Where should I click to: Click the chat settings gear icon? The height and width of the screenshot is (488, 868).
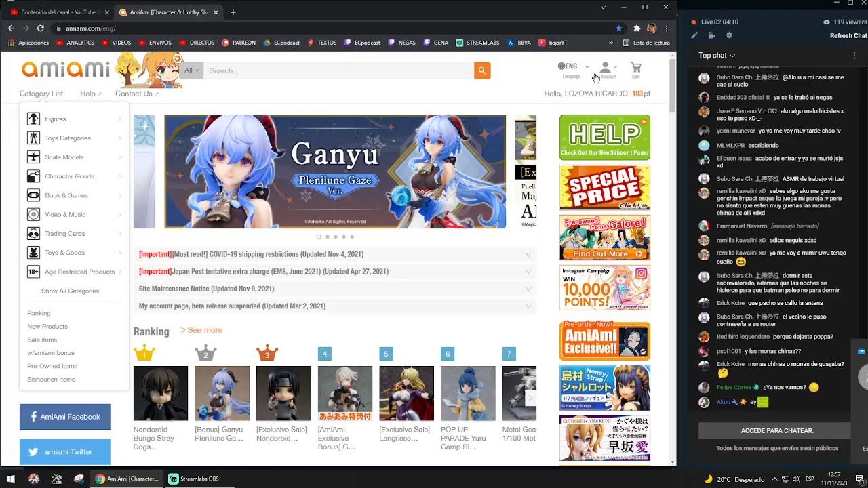(729, 35)
